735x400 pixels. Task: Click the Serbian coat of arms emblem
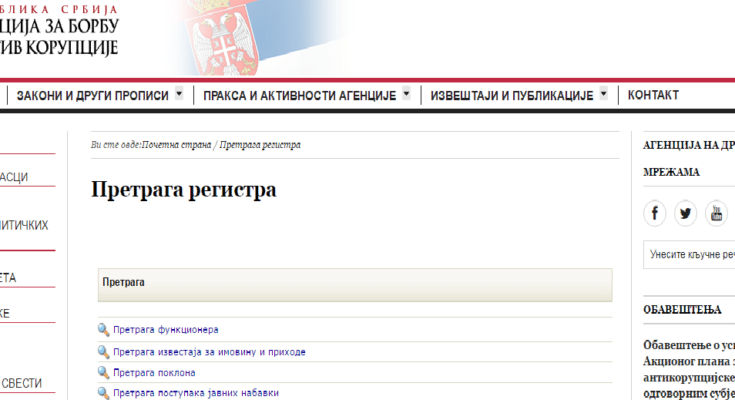[234, 37]
